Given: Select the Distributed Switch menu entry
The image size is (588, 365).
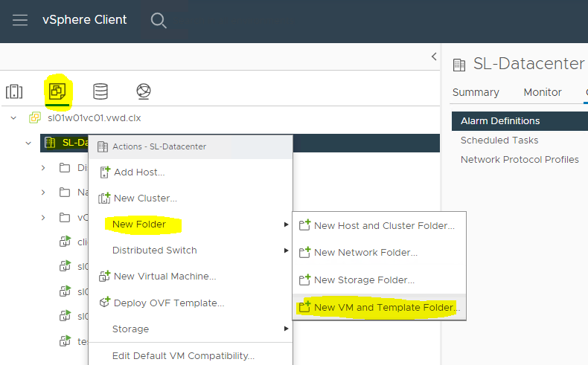Looking at the screenshot, I should pos(191,251).
